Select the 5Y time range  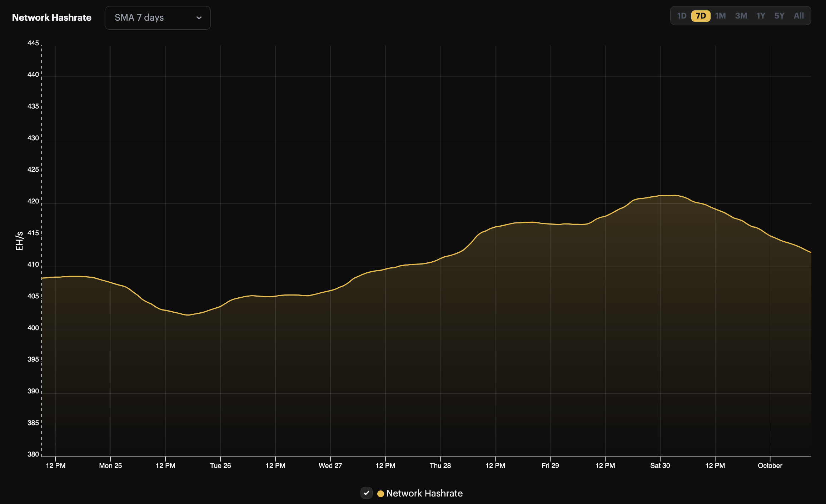point(780,16)
